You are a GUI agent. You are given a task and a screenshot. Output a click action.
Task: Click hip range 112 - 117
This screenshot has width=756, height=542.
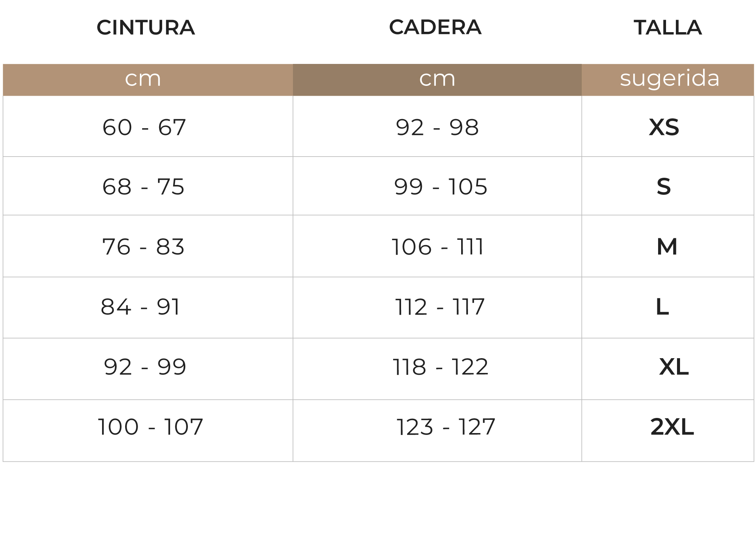pos(440,307)
